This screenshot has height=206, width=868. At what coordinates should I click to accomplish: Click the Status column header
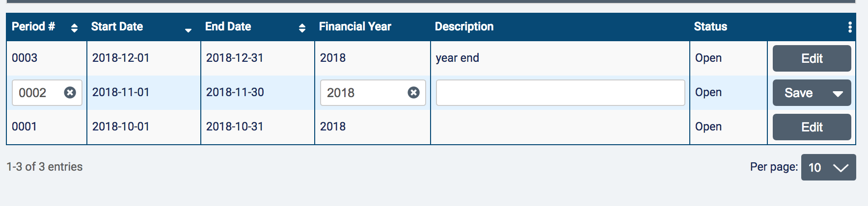[710, 26]
